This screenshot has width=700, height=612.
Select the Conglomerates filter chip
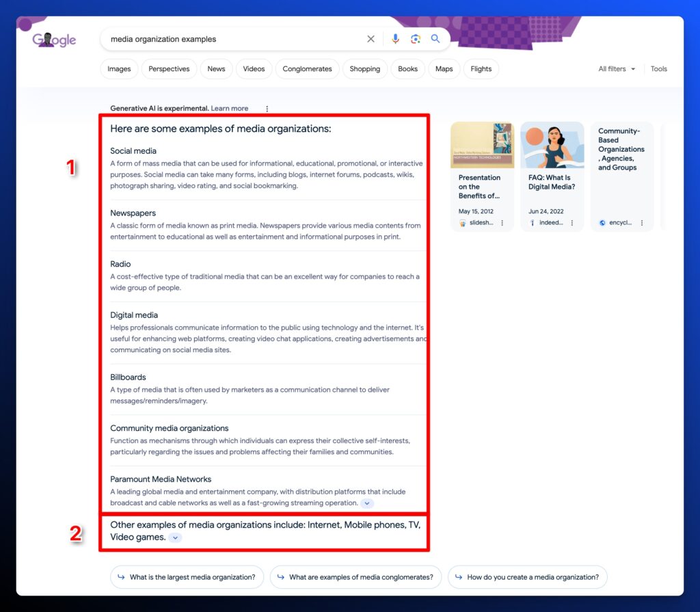click(x=307, y=69)
